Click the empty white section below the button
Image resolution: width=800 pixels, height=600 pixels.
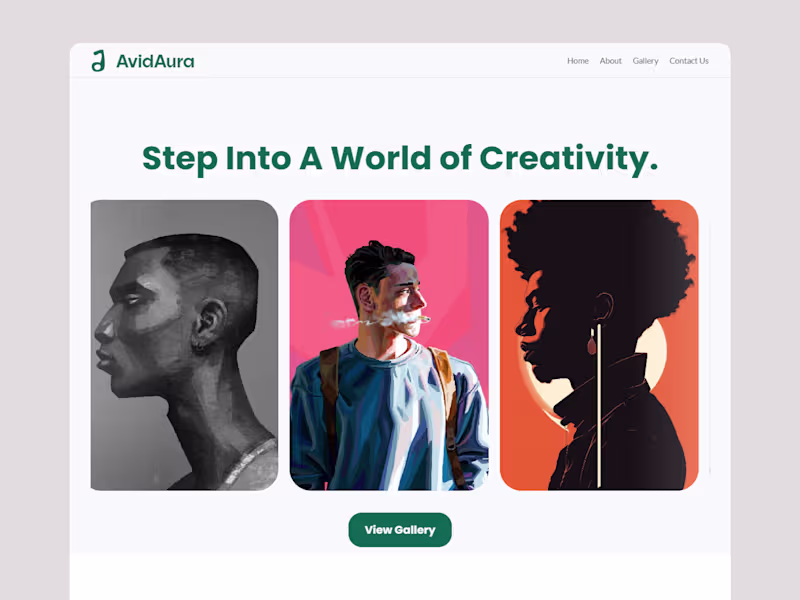point(400,577)
